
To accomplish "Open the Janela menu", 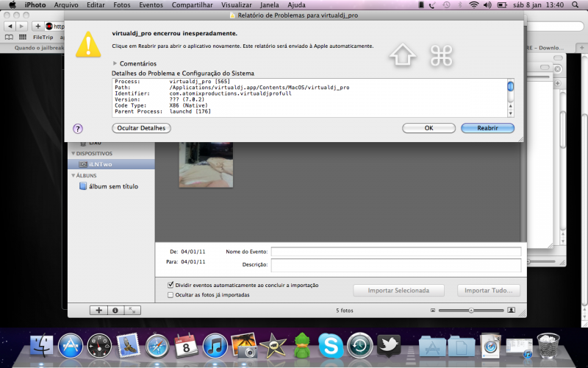I will click(x=270, y=5).
